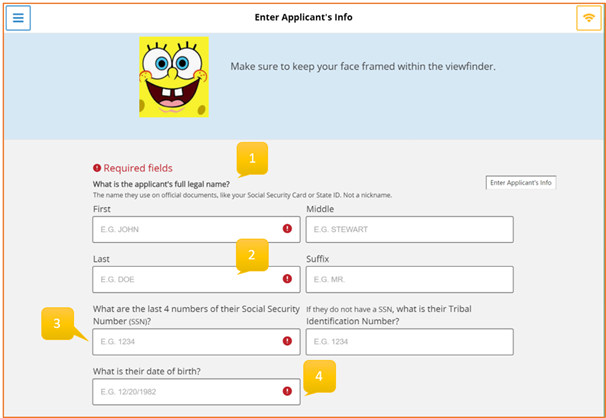The image size is (606, 418).
Task: Open the hamburger menu
Action: point(18,18)
